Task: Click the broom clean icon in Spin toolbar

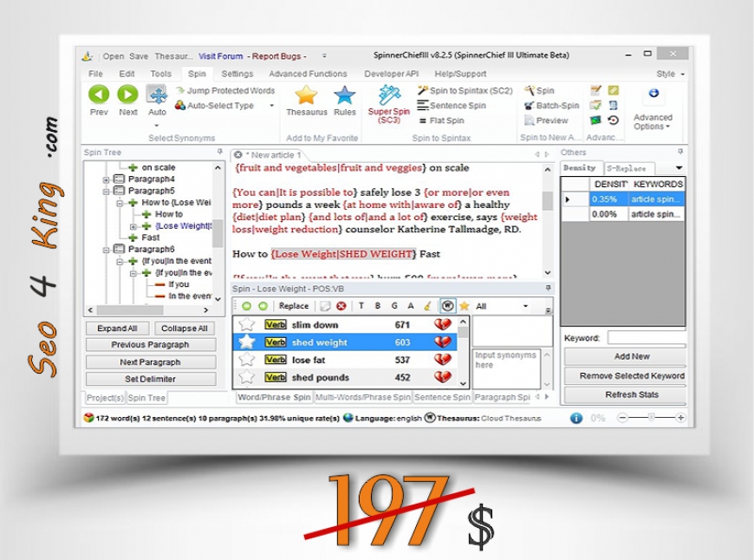Action: (427, 306)
